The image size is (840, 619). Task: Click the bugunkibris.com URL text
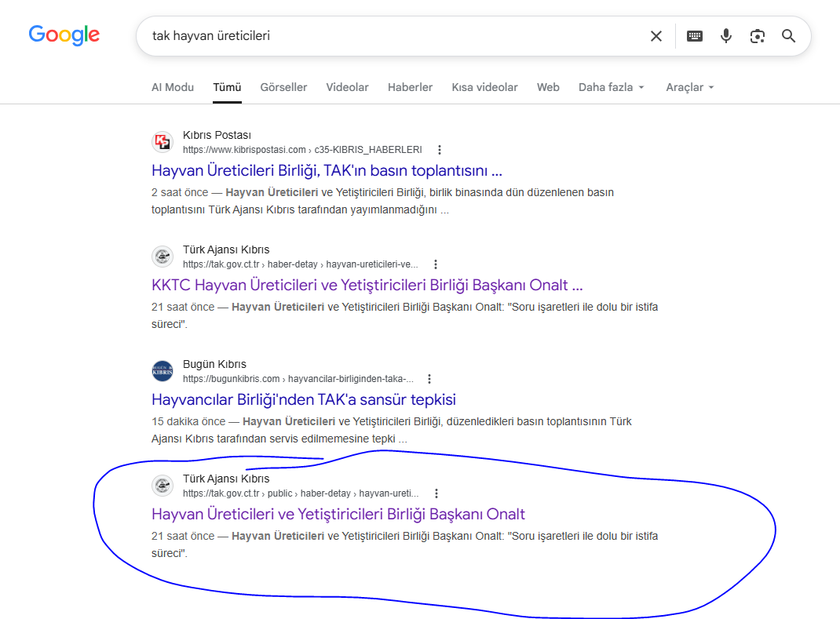pos(298,379)
